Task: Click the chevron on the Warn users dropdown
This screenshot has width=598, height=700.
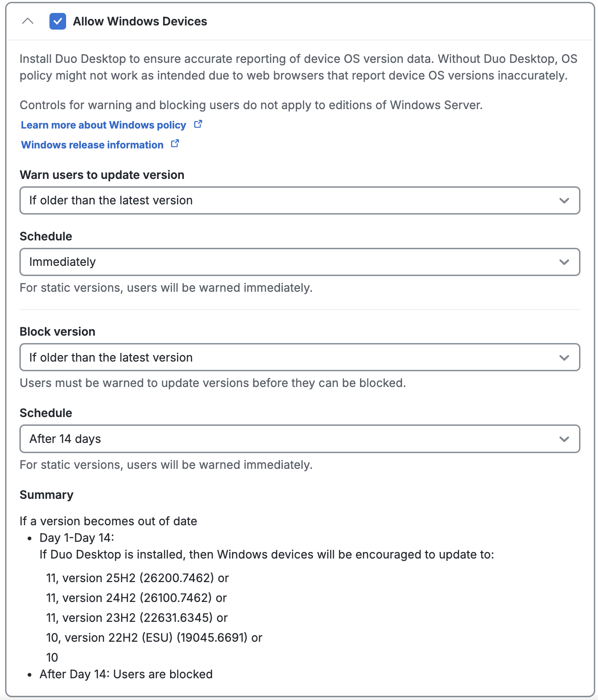Action: coord(563,200)
